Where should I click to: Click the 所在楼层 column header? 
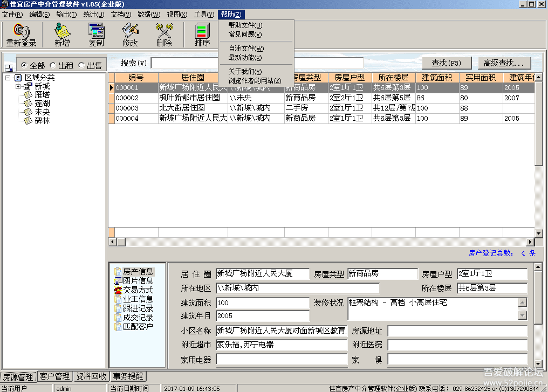coord(394,78)
